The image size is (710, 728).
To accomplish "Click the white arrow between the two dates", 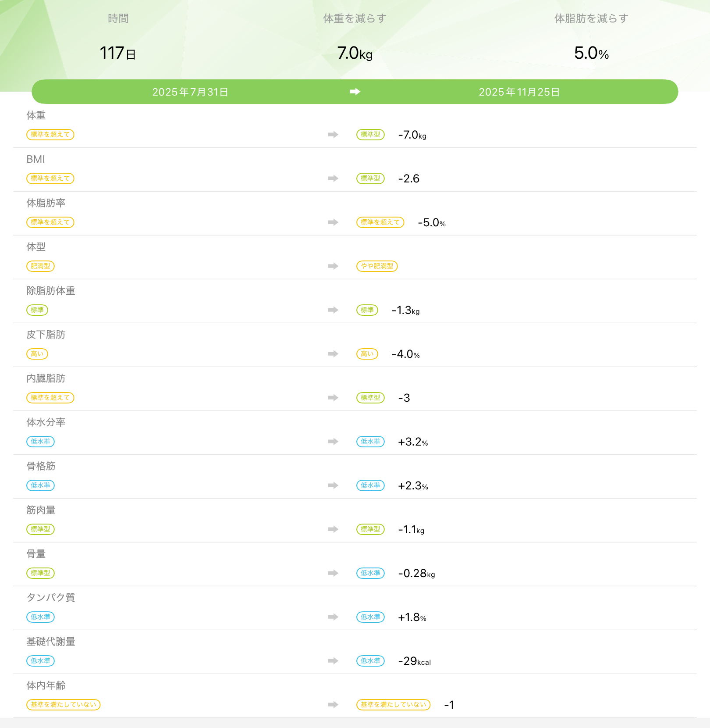I will click(355, 92).
